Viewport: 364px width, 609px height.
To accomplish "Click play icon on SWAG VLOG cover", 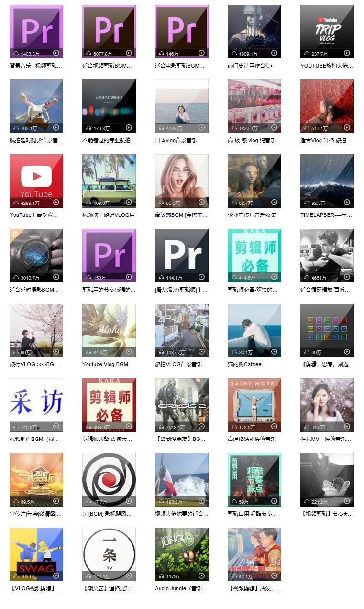I will pyautogui.click(x=56, y=576).
